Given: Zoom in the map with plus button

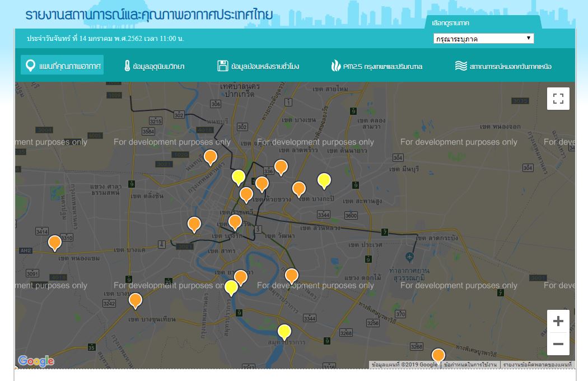Looking at the screenshot, I should coord(558,321).
